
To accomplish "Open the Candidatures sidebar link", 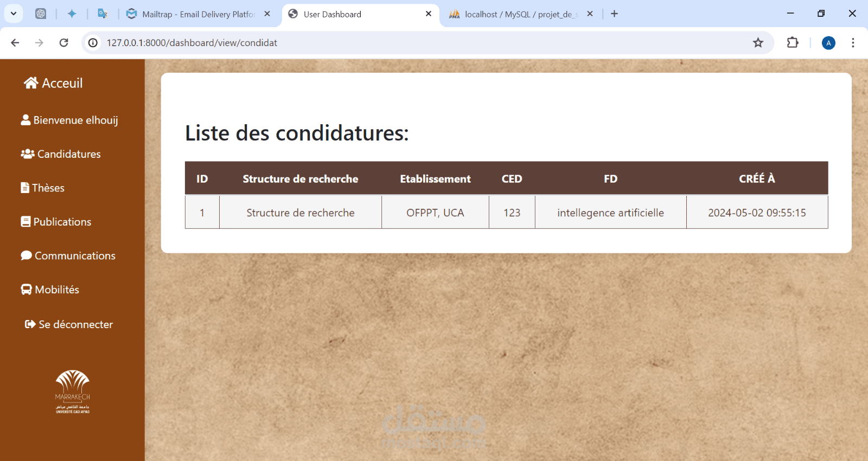I will click(61, 154).
